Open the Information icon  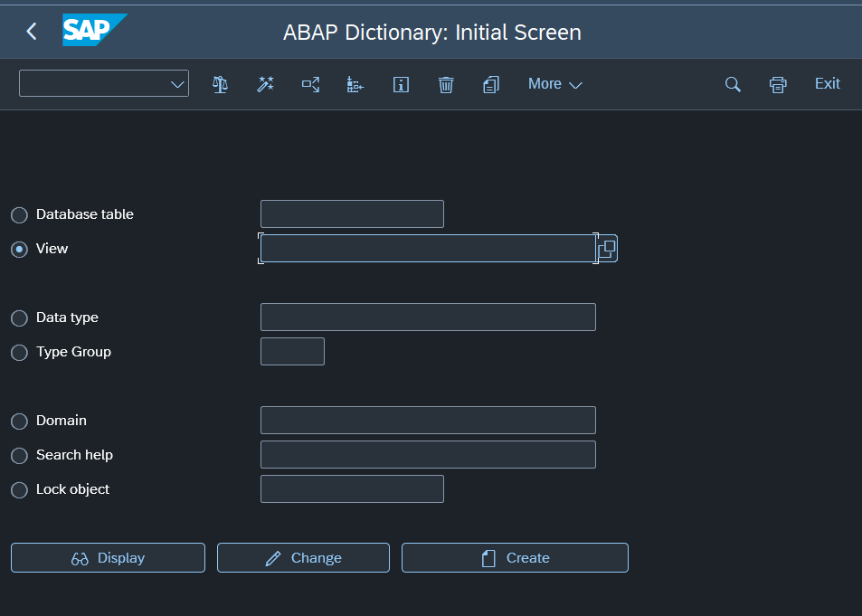(x=401, y=83)
